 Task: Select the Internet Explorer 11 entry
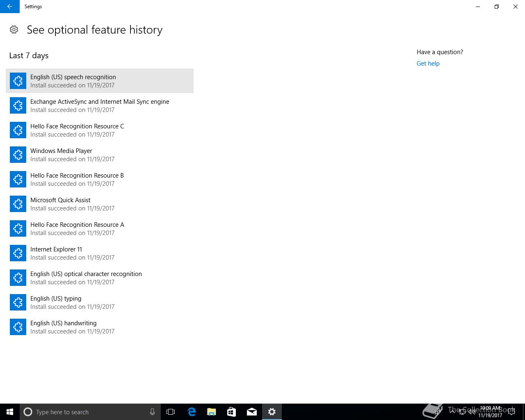click(x=100, y=253)
